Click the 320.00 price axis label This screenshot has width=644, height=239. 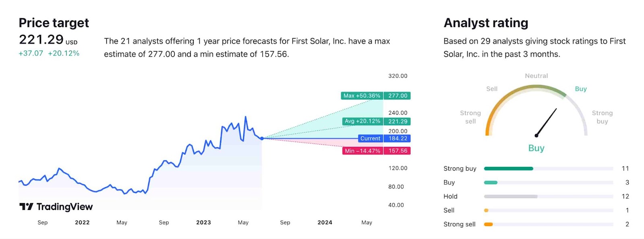tap(398, 76)
